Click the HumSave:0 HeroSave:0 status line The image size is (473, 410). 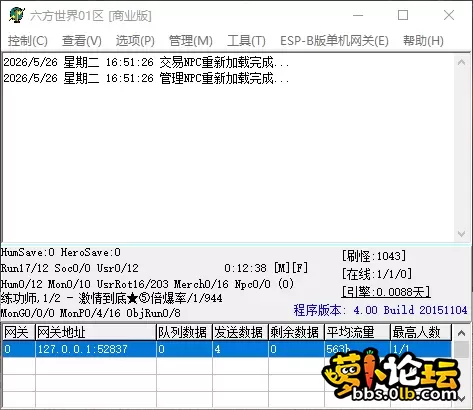[61, 252]
